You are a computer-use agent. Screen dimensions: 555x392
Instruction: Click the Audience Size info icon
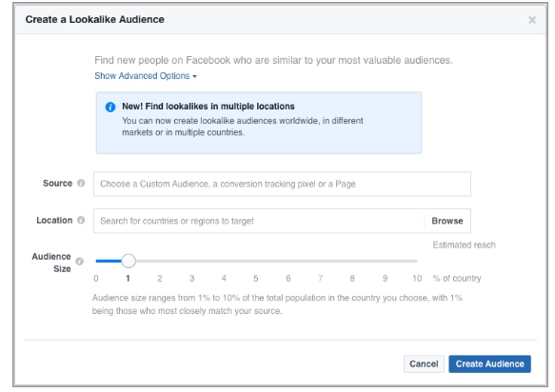point(80,261)
